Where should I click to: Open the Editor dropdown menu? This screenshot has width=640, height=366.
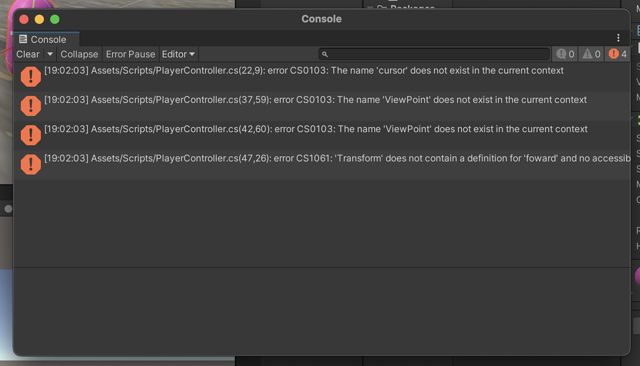178,54
